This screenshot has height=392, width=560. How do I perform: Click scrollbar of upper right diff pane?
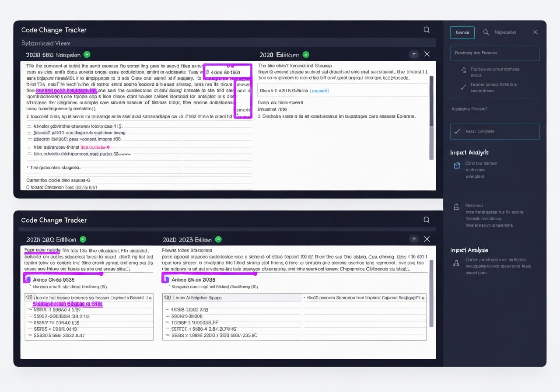(431, 118)
